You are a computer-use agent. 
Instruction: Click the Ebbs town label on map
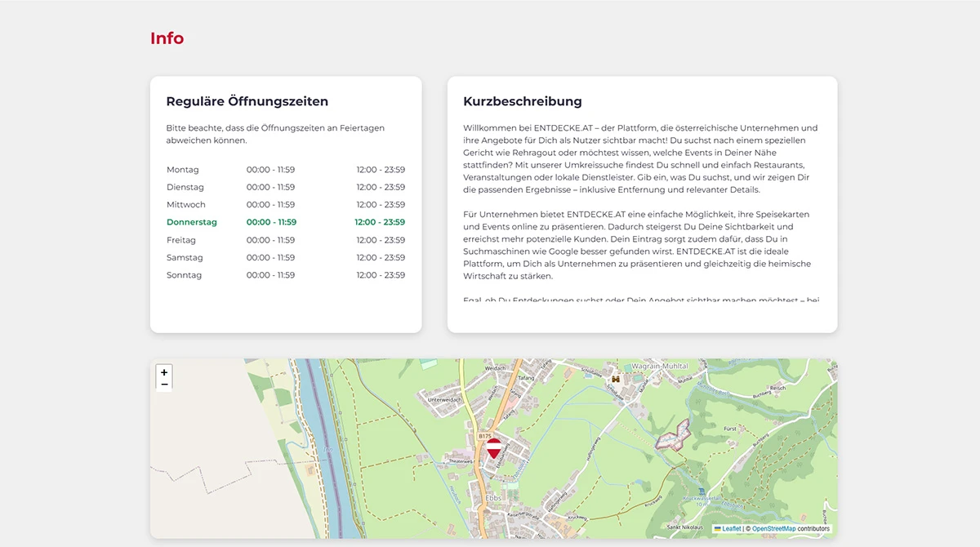[493, 497]
